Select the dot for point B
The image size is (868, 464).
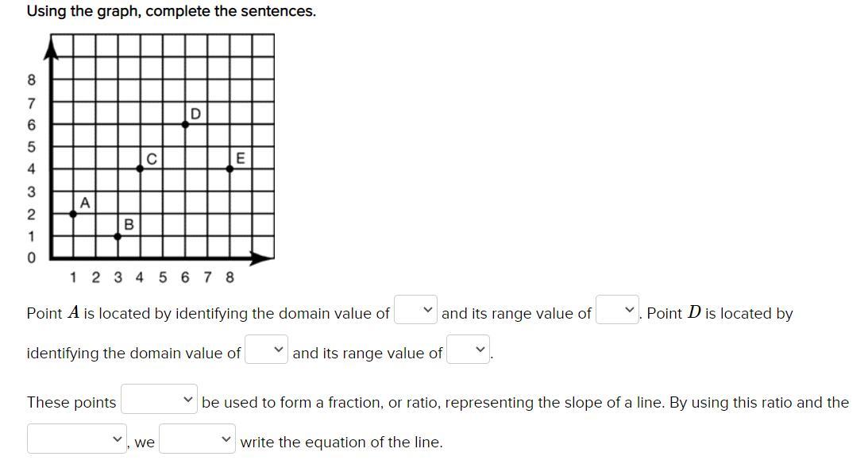coord(118,236)
